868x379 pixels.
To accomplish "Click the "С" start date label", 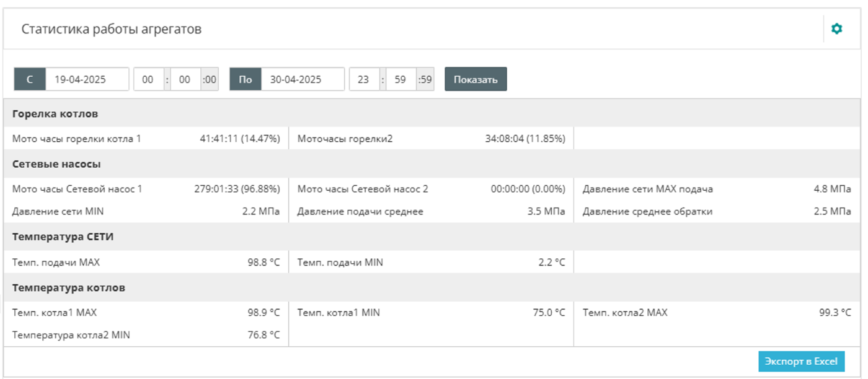I will [x=30, y=79].
